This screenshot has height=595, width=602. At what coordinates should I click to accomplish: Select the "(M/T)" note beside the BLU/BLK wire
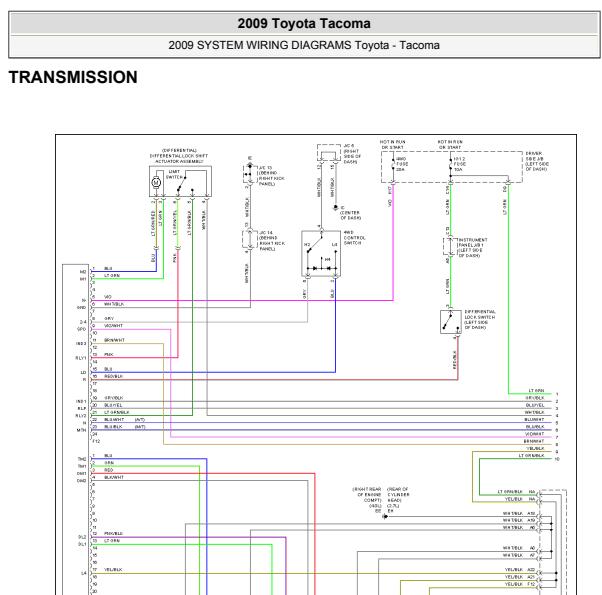[x=140, y=426]
